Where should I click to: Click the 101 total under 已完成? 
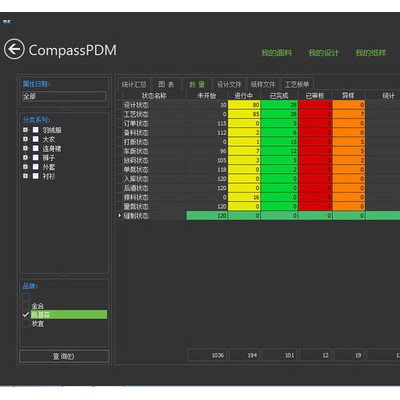tap(280, 355)
